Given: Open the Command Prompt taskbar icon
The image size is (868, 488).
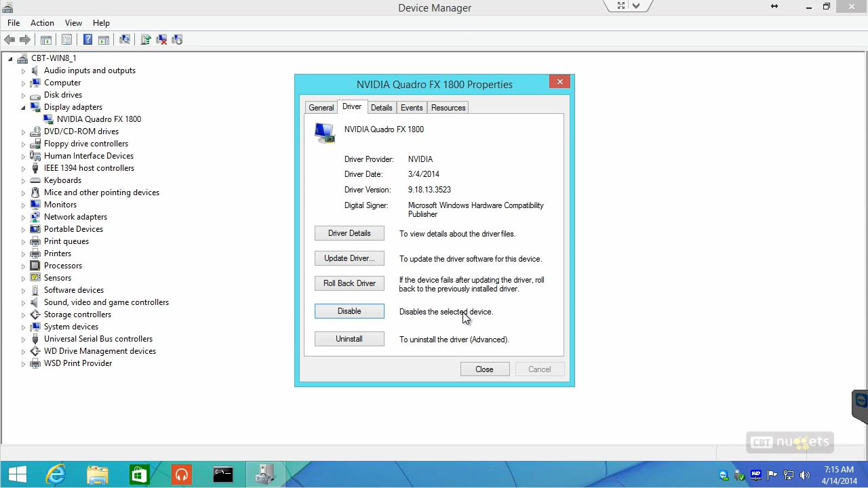Looking at the screenshot, I should [x=223, y=474].
